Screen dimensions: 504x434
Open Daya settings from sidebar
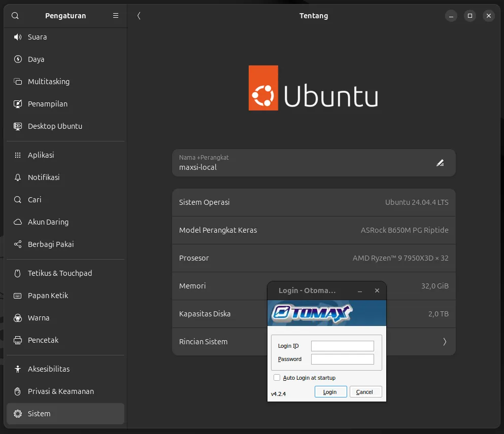pyautogui.click(x=18, y=59)
